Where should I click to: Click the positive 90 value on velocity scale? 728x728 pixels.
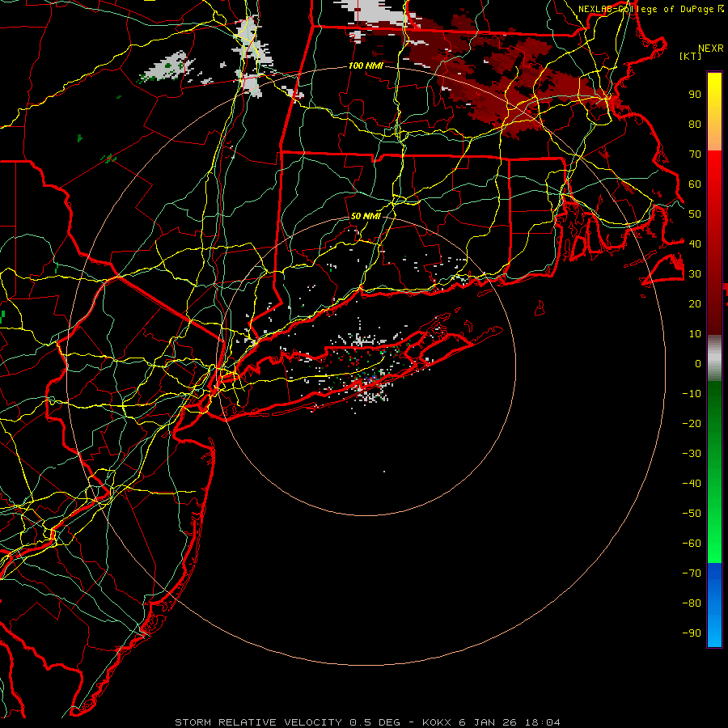point(695,95)
